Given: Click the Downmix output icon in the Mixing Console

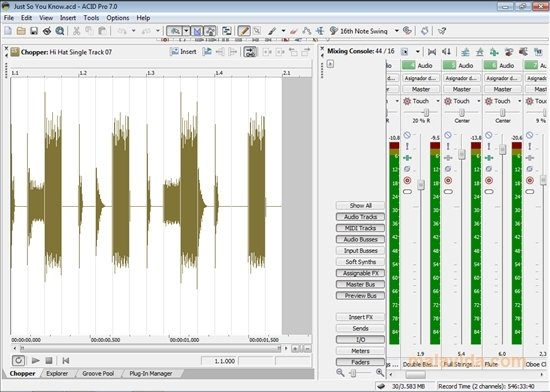Looking at the screenshot, I should click(x=432, y=52).
